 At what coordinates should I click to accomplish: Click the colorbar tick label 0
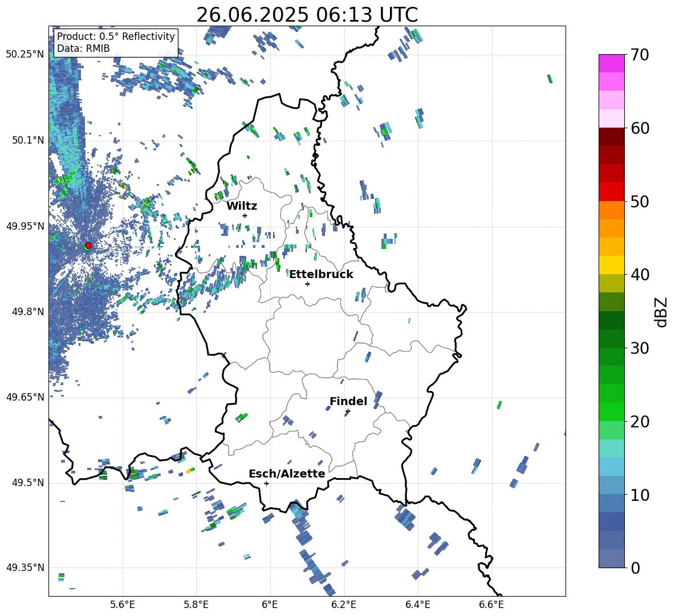[x=635, y=568]
